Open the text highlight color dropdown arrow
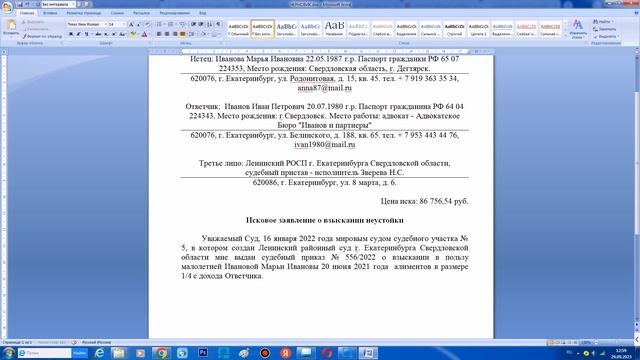The width and height of the screenshot is (640, 360). click(138, 35)
